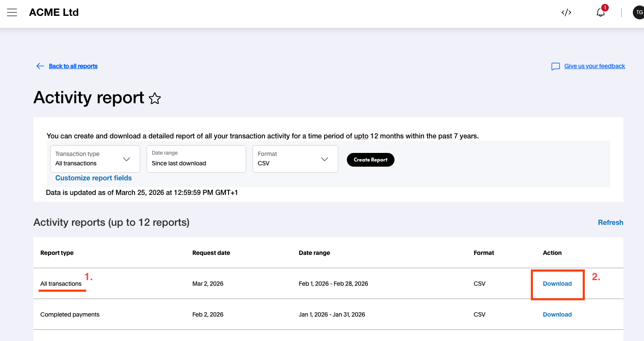Open the Date range selector
The width and height of the screenshot is (644, 341).
(x=196, y=159)
